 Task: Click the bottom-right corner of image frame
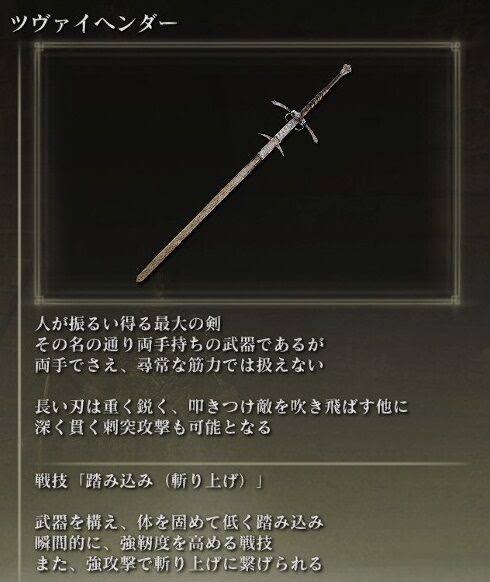[455, 300]
